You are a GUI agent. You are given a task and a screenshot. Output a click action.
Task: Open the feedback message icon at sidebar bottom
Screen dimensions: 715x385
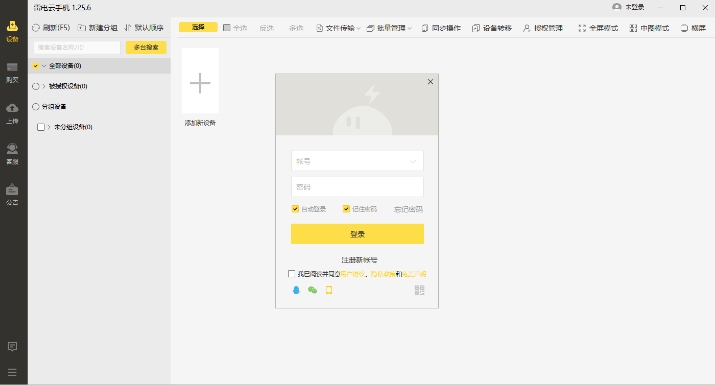coord(12,347)
